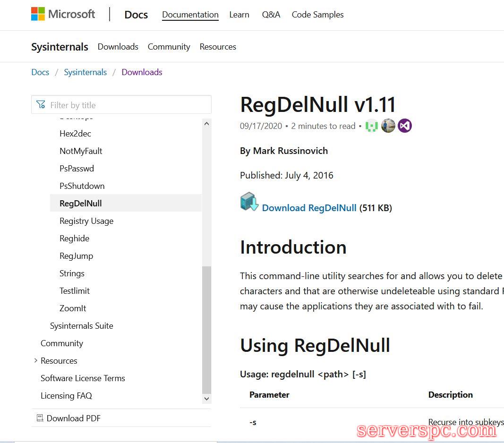The image size is (504, 443).
Task: Click sidebar scroll down arrow
Action: tap(206, 399)
